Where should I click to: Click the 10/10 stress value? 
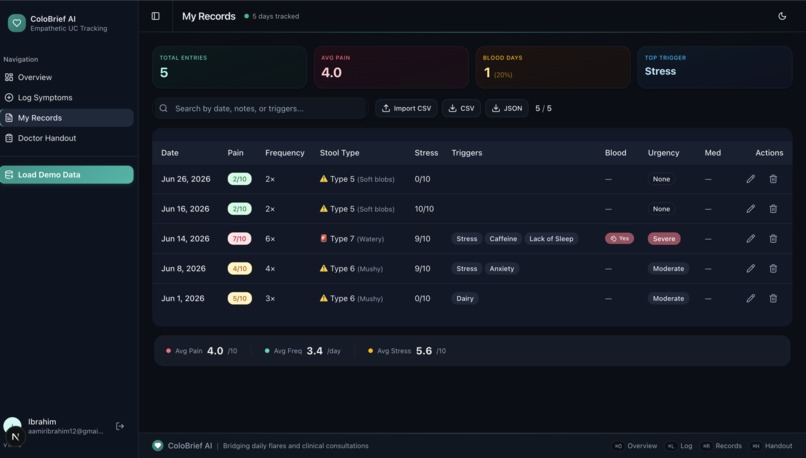tap(424, 209)
